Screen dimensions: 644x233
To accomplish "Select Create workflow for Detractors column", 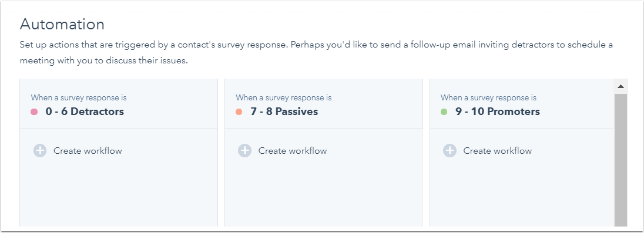I will coord(88,151).
